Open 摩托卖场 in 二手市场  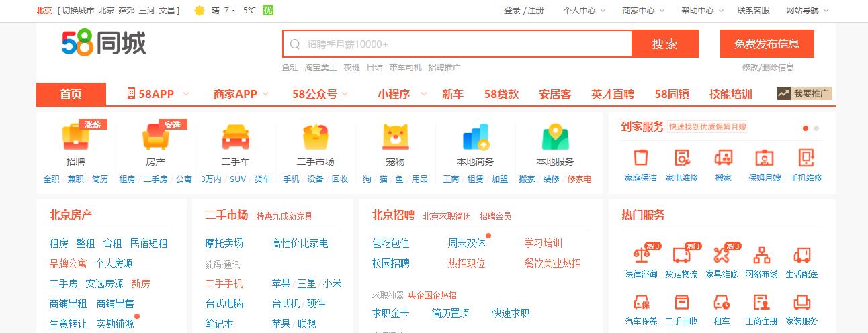coord(224,243)
